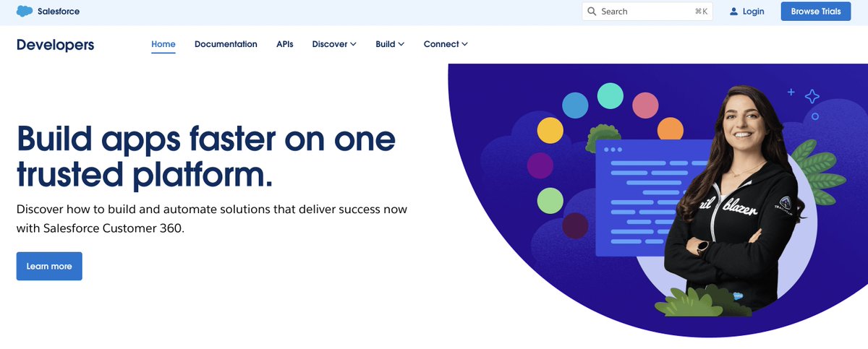
Task: Open the APIs menu item
Action: pos(285,44)
